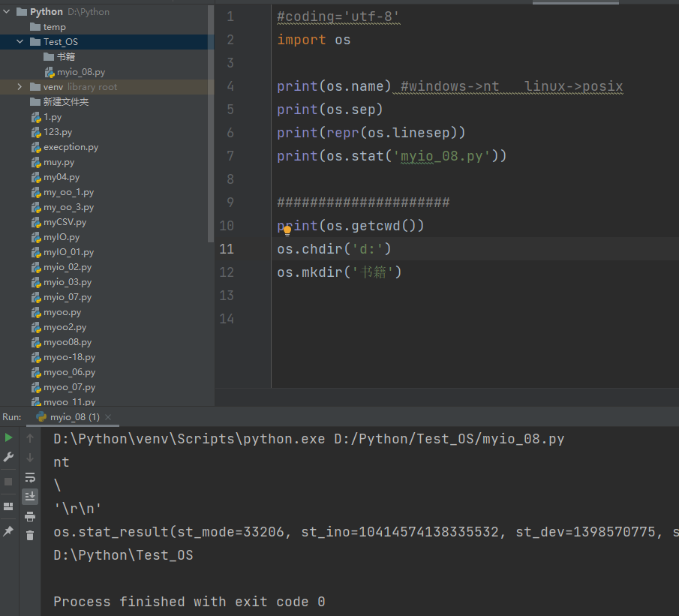The height and width of the screenshot is (616, 679).
Task: Click the Up the stack trace arrow
Action: [30, 438]
